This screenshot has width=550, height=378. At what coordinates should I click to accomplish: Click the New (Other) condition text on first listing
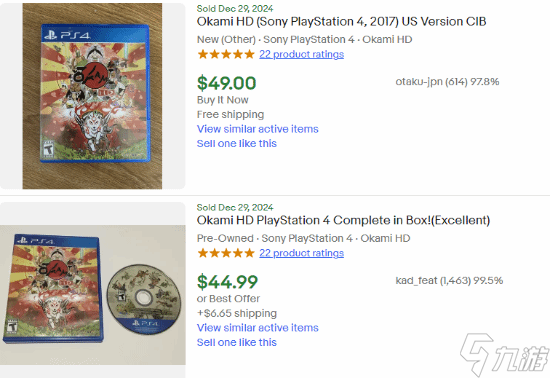click(226, 40)
